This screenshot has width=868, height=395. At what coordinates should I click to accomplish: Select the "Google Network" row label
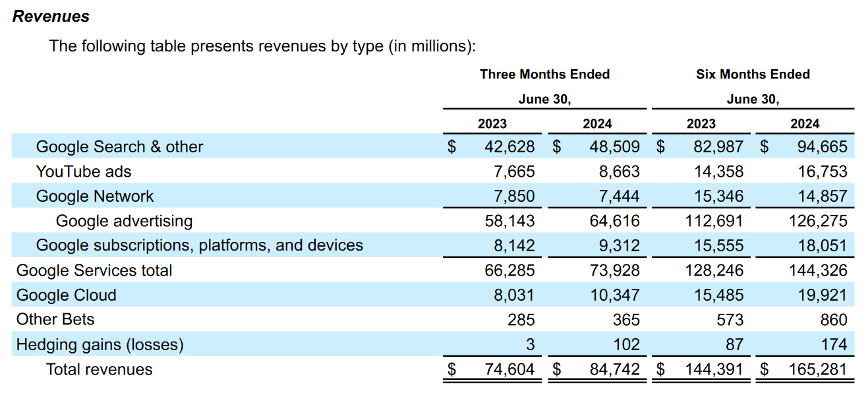point(95,196)
